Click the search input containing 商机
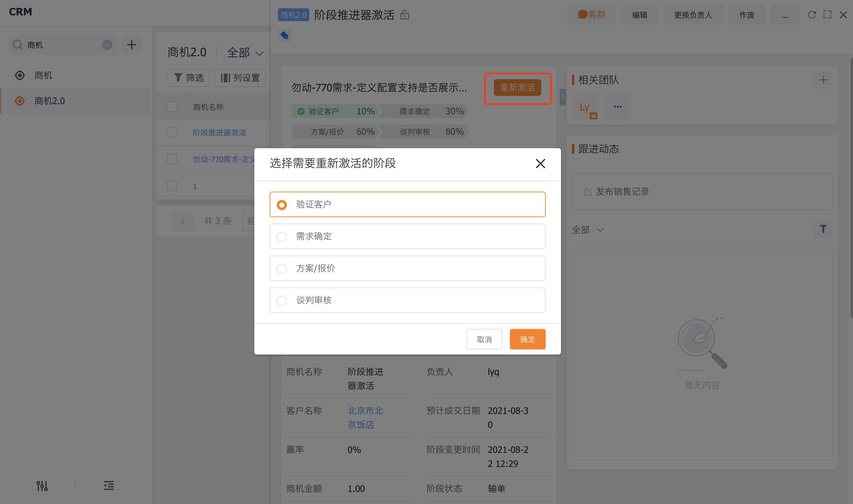Screen dimensions: 853x504 tap(63, 45)
